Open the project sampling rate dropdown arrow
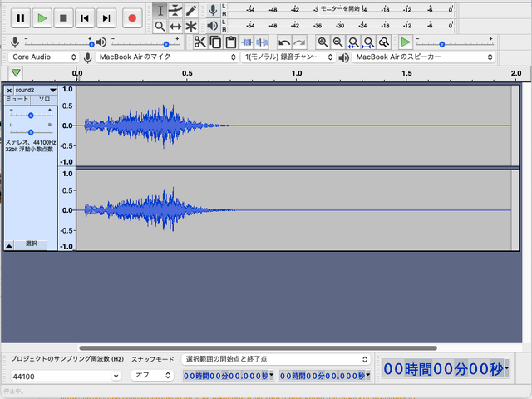This screenshot has width=532, height=399. (116, 376)
